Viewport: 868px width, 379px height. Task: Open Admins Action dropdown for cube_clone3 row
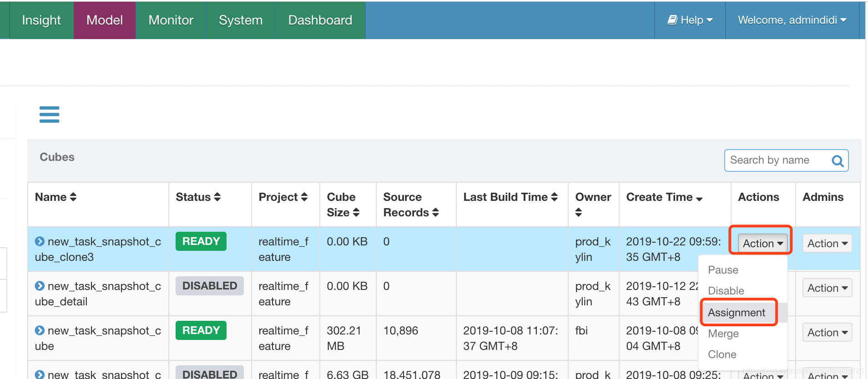pyautogui.click(x=827, y=243)
